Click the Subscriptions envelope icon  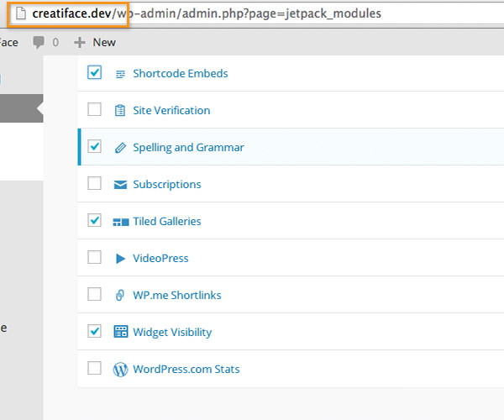[x=120, y=185]
